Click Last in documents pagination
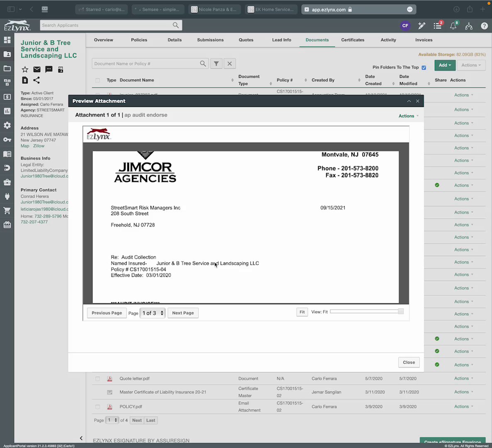The width and height of the screenshot is (492, 448). [x=151, y=420]
